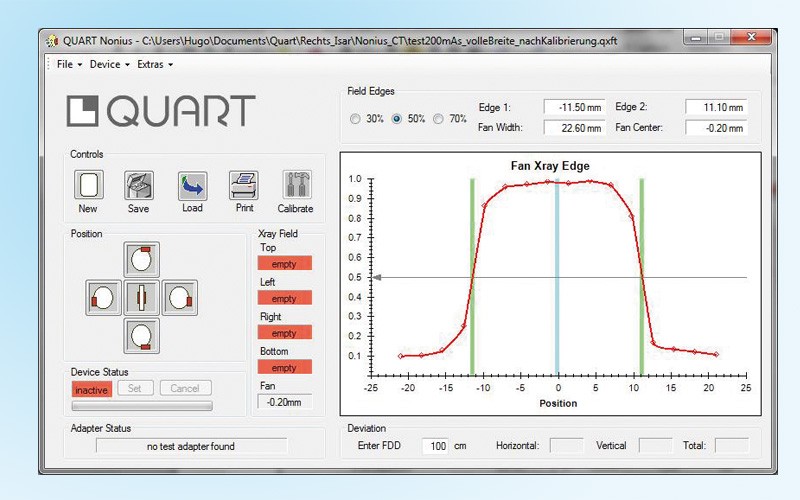Viewport: 800px width, 500px height.
Task: Select the 30% field edge option
Action: point(355,119)
